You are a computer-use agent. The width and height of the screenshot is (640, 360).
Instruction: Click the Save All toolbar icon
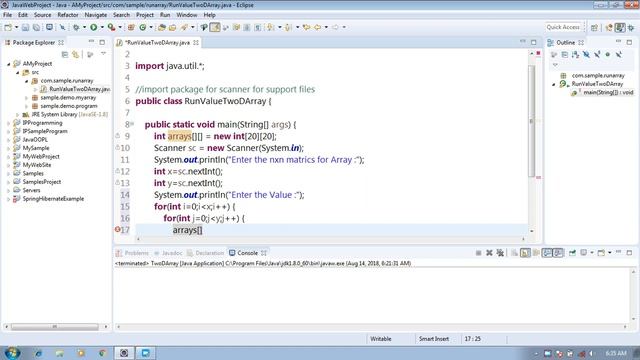36,27
